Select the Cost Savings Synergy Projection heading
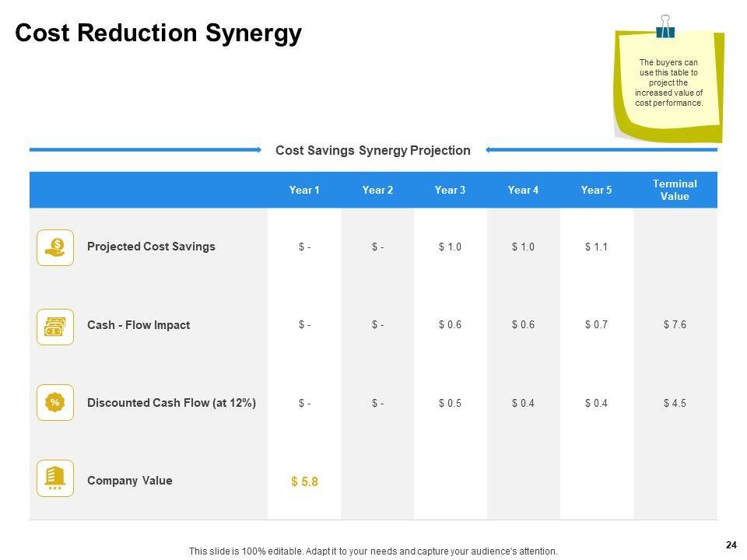Viewport: 747px width, 560px height. [373, 151]
